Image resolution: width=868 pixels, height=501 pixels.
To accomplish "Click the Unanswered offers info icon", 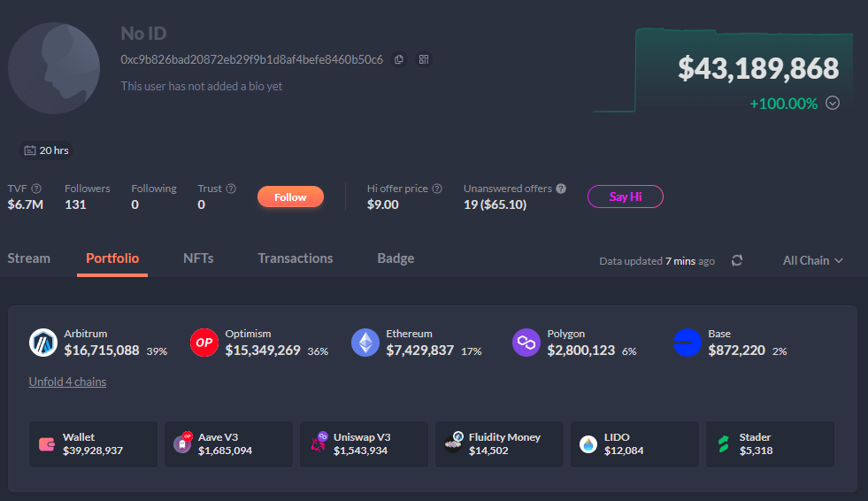I will 561,189.
